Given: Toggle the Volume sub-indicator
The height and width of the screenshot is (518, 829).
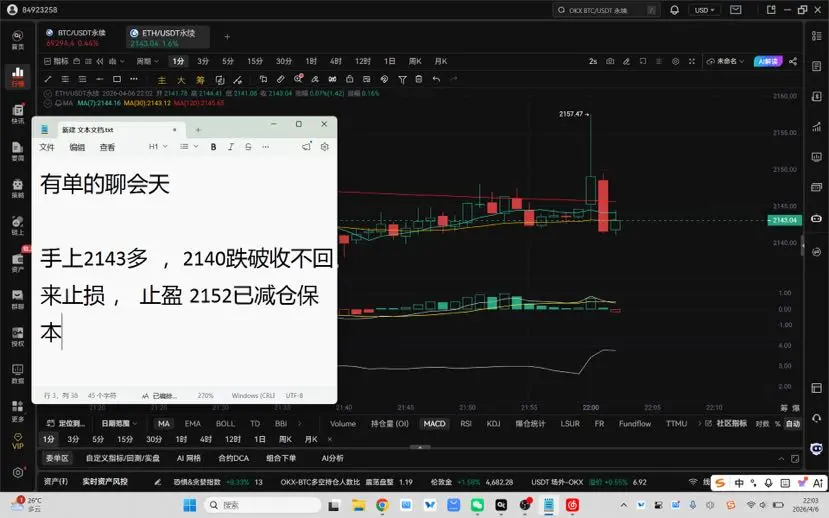Looking at the screenshot, I should click(x=343, y=423).
